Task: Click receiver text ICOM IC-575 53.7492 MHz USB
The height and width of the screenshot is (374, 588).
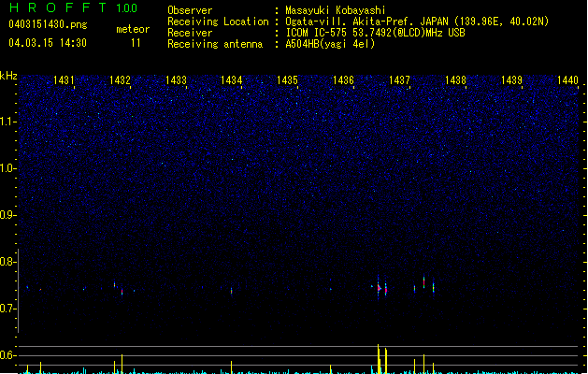Action: [x=375, y=33]
